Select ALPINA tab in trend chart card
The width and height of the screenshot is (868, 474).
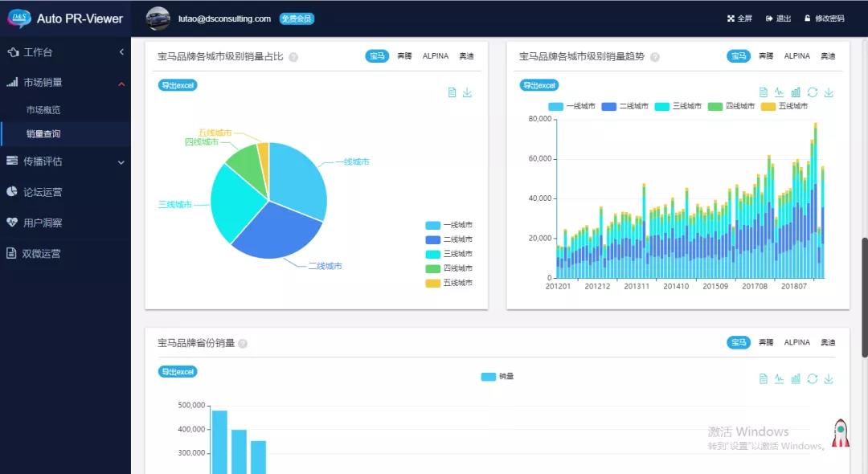(796, 56)
